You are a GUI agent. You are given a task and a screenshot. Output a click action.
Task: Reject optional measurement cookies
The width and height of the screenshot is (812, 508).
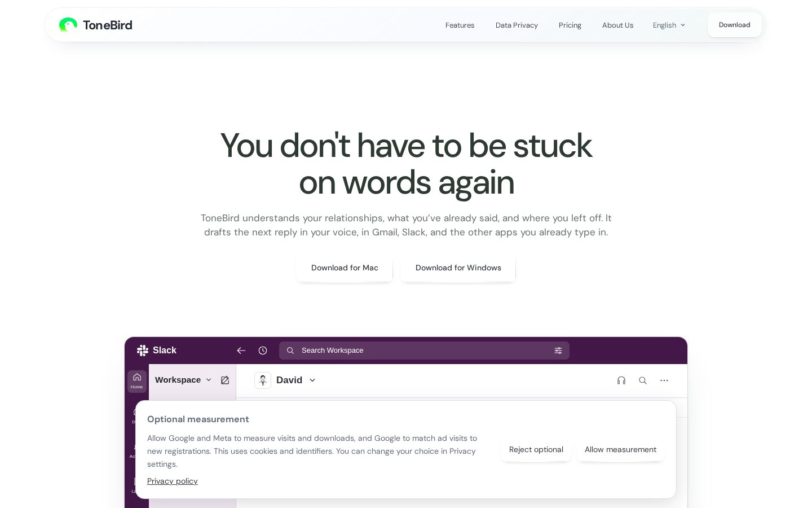(x=536, y=450)
